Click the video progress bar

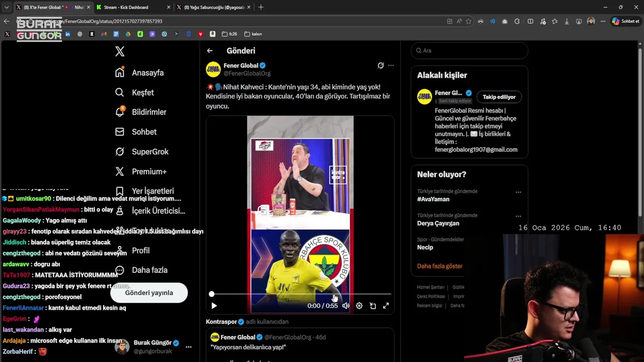click(301, 294)
